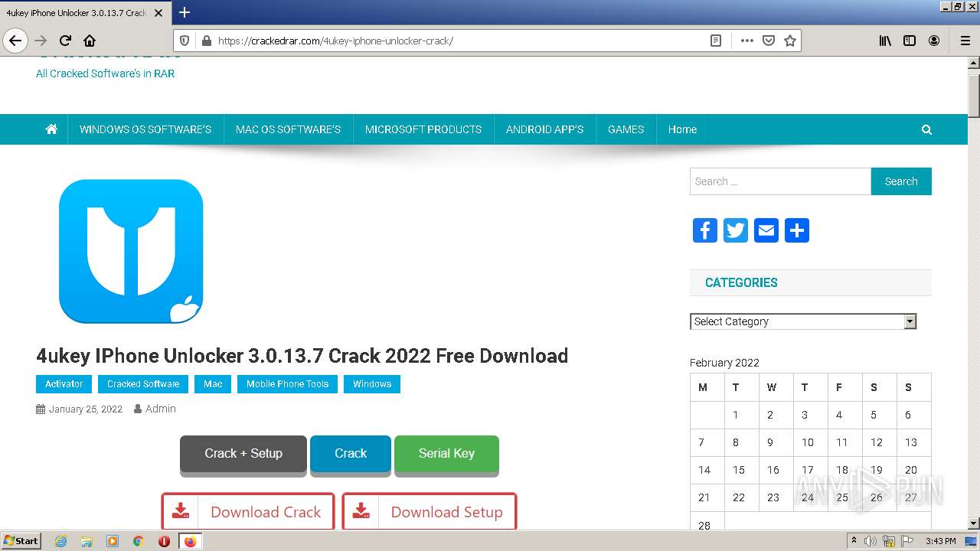Click the browser forward arrow
Screen dimensions: 980x551
41,41
